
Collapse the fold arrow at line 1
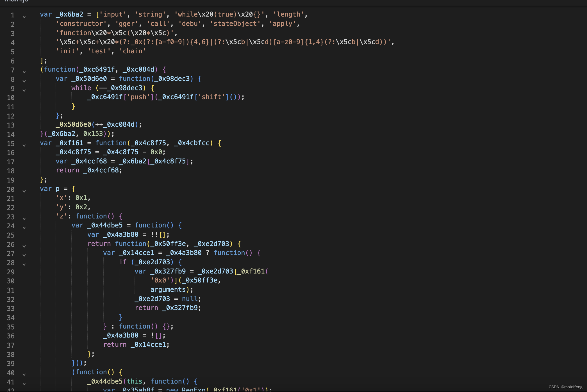pos(24,17)
